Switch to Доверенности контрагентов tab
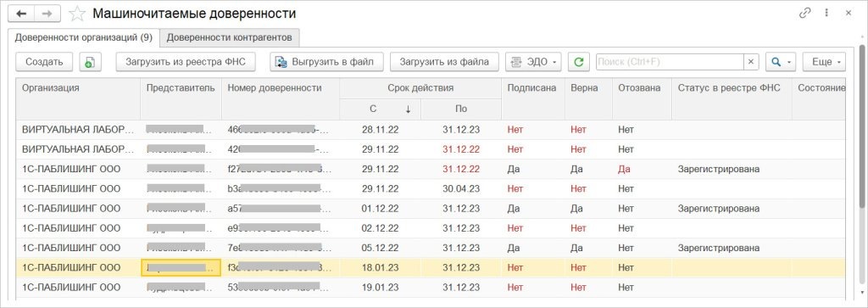This screenshot has width=868, height=308. click(x=229, y=37)
